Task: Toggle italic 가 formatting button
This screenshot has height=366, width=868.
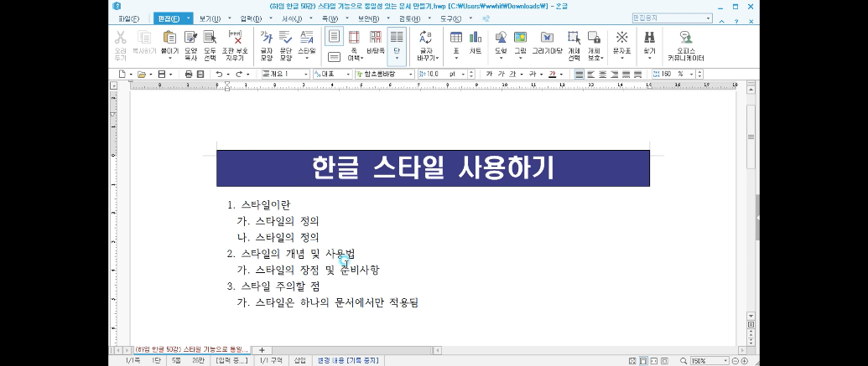Action: [x=502, y=74]
